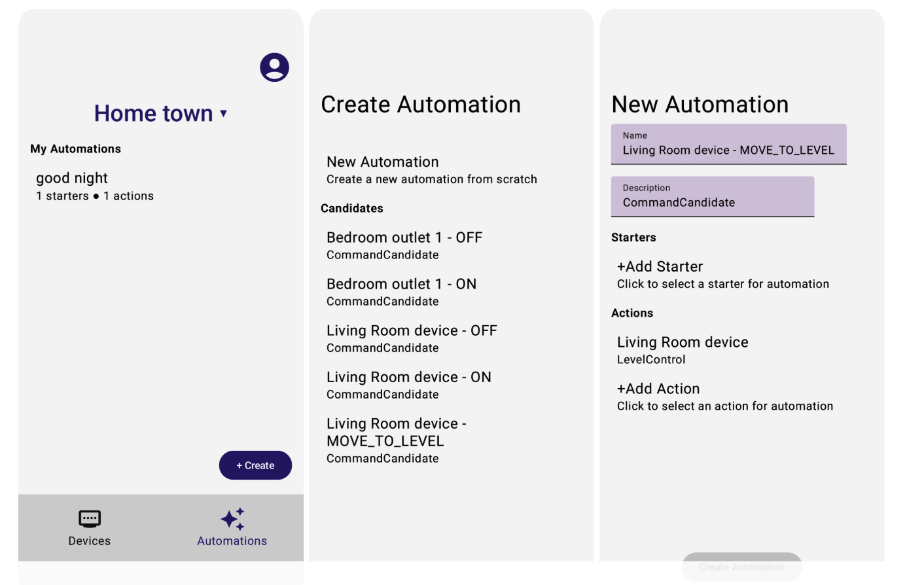Open the good night automation
The height and width of the screenshot is (585, 924).
95,186
